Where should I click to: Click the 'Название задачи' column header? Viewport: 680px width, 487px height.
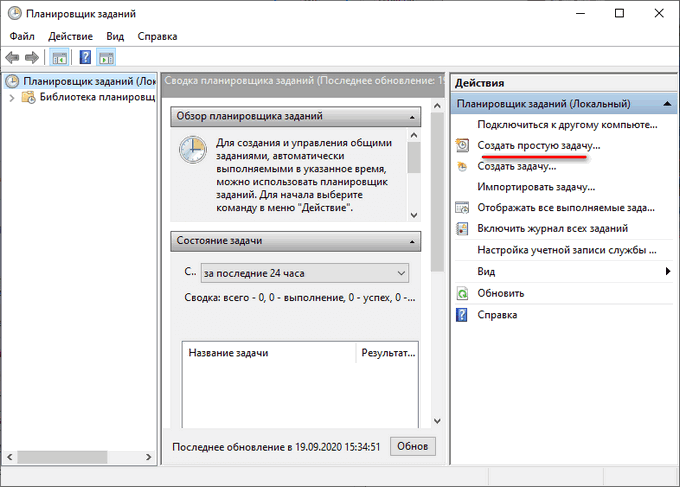tap(268, 353)
